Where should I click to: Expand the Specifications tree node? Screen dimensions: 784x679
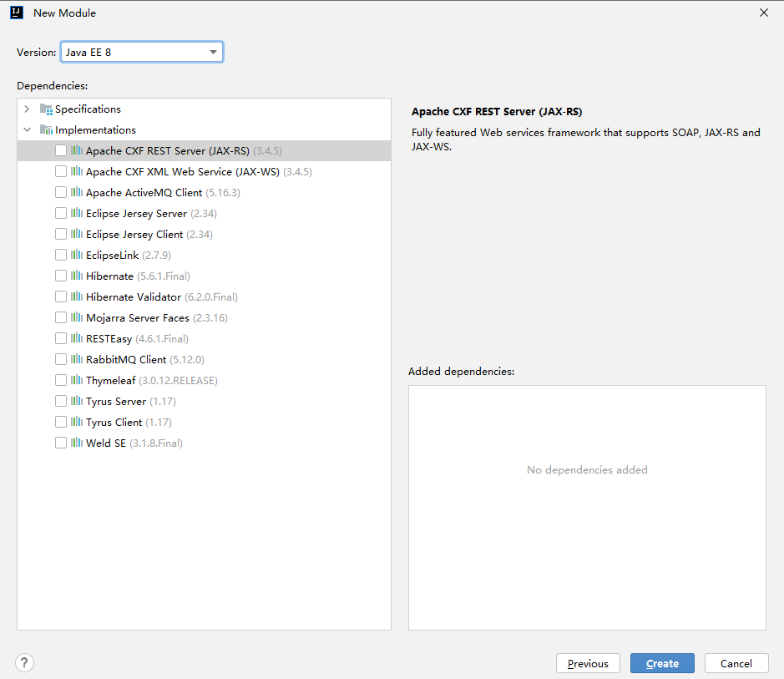click(27, 109)
